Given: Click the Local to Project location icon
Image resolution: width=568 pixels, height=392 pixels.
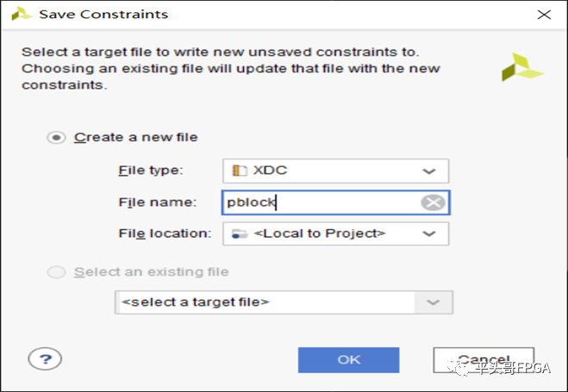Looking at the screenshot, I should click(x=240, y=233).
